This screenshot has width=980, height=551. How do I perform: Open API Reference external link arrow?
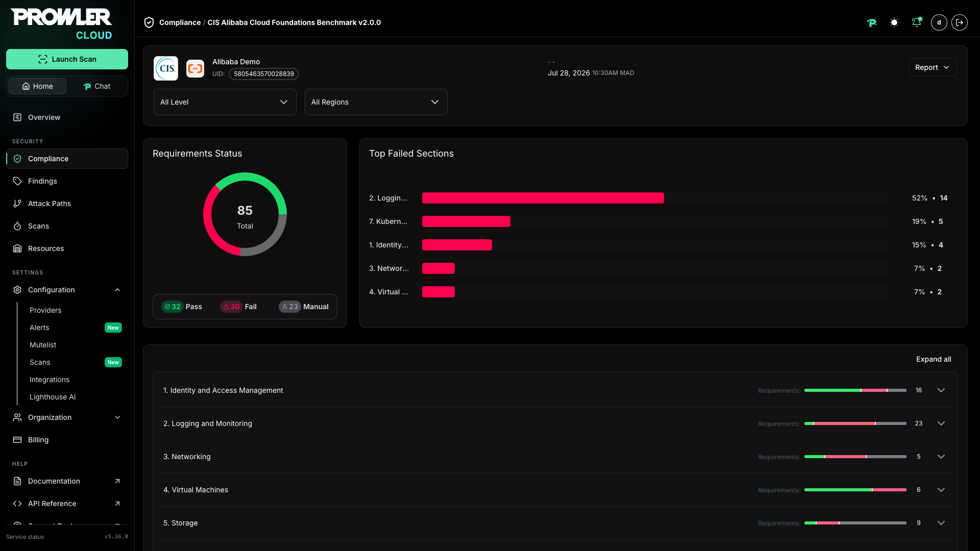[x=117, y=504]
